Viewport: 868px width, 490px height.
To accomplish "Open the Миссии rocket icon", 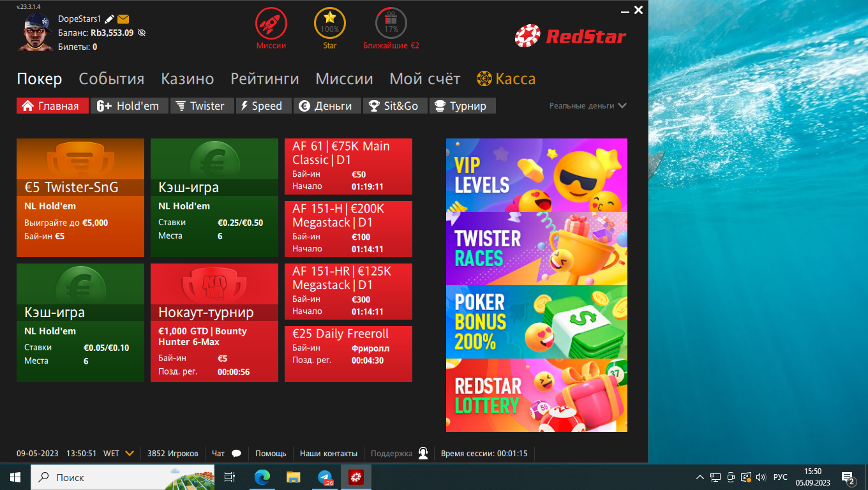I will tap(271, 24).
